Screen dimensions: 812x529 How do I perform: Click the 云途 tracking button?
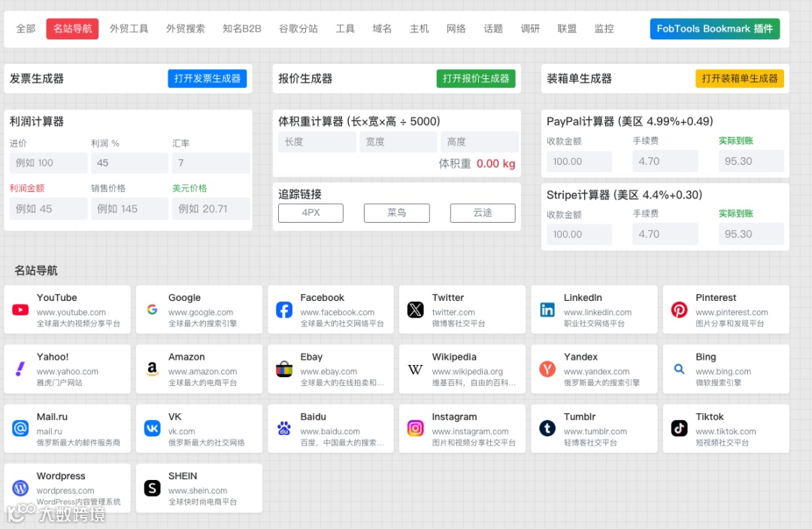[483, 213]
